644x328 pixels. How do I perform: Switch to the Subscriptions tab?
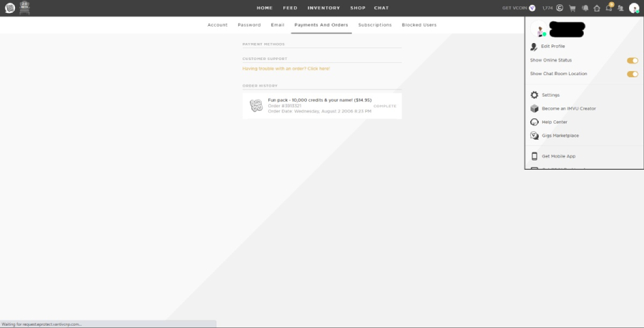374,25
